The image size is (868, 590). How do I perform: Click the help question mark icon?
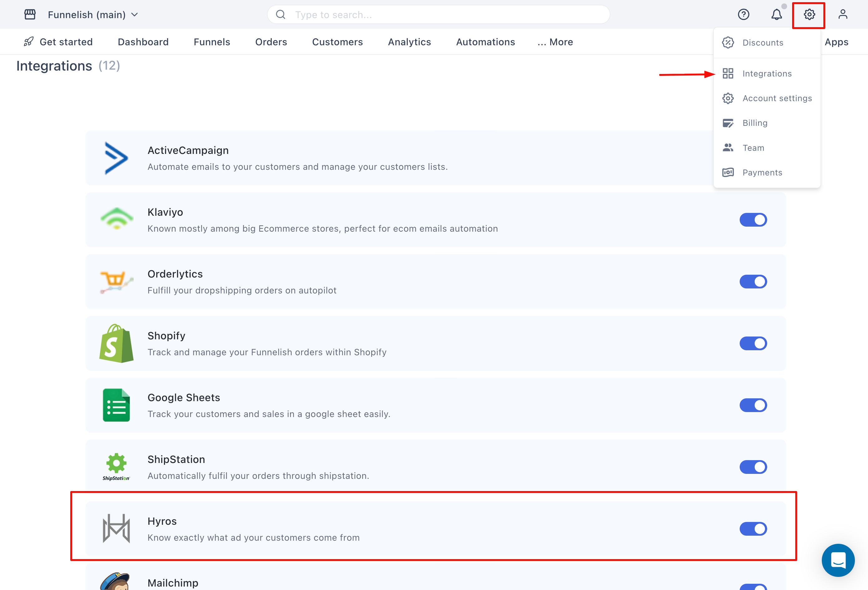tap(743, 15)
